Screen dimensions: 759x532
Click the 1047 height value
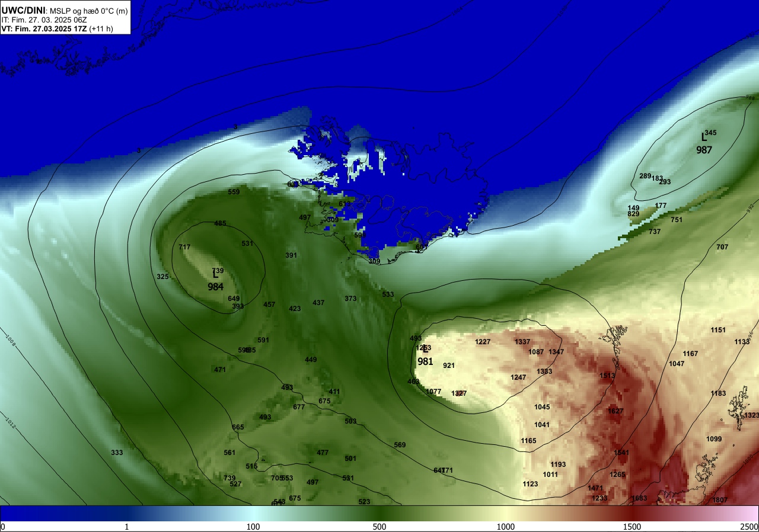click(677, 364)
